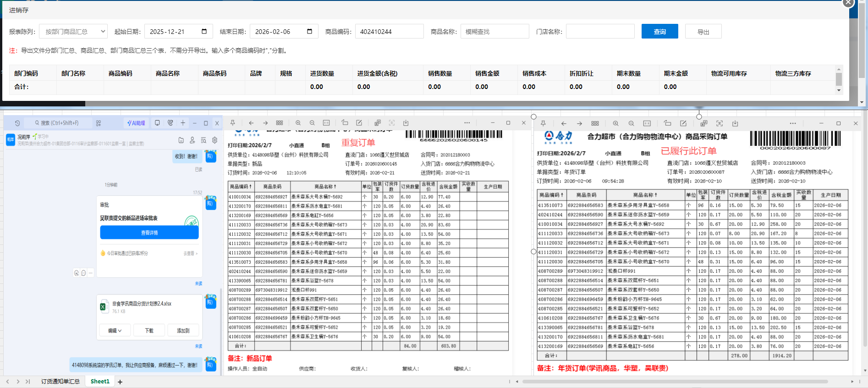Open the 起始日期 calendar picker icon
The image size is (868, 388).
204,31
